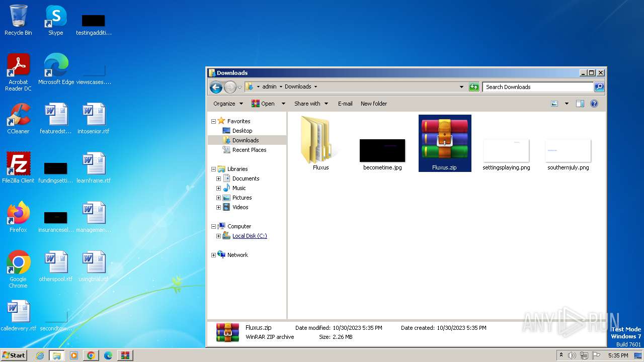The width and height of the screenshot is (644, 362).
Task: Click the volume speaker tray icon
Action: point(572,355)
